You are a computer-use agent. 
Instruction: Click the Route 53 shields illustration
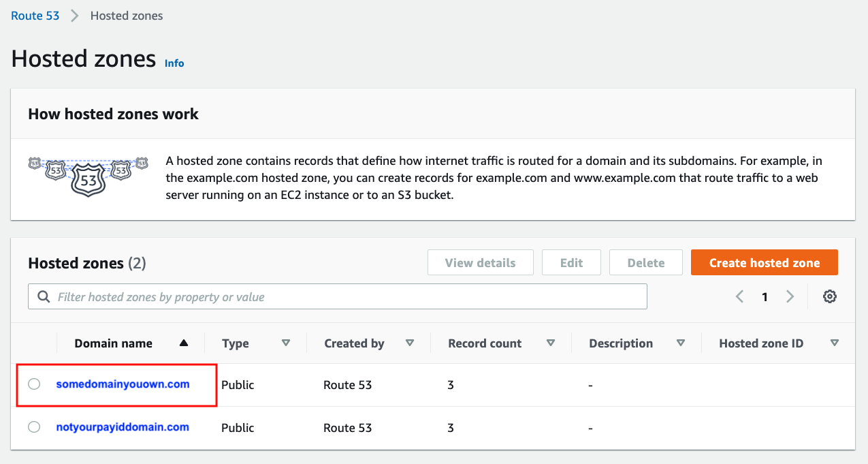coord(88,176)
